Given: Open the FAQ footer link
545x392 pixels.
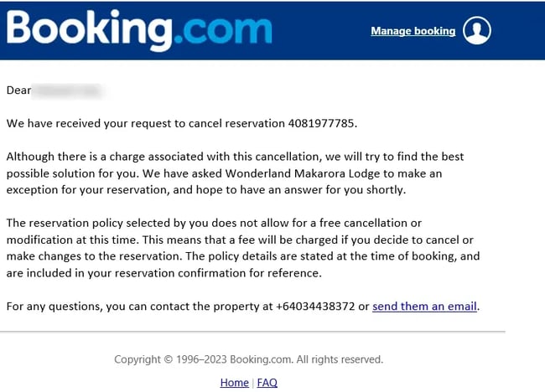Looking at the screenshot, I should point(267,383).
